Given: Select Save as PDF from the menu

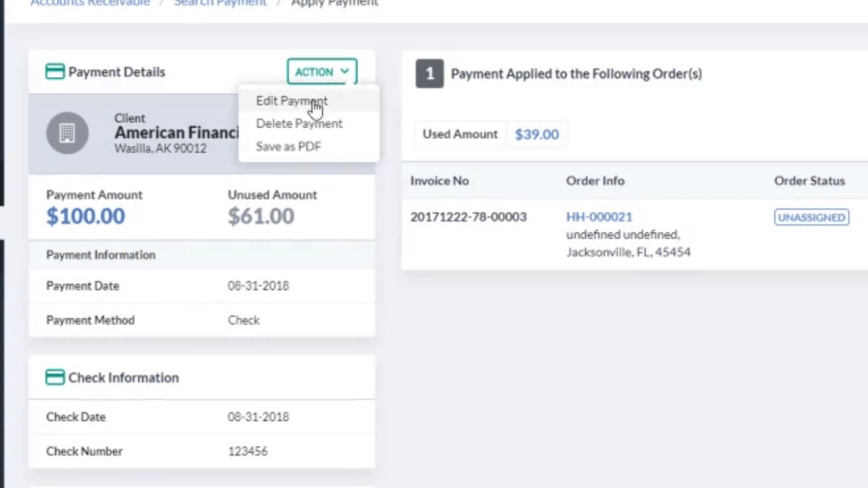Looking at the screenshot, I should pos(288,146).
